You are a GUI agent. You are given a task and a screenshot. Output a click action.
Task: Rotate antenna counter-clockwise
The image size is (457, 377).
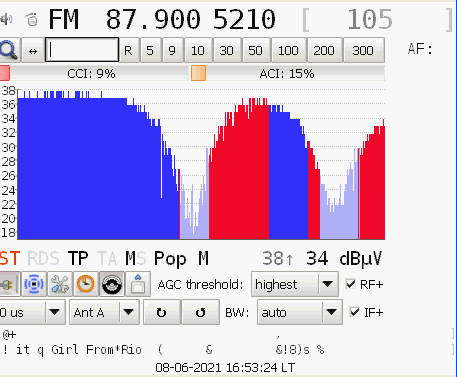200,312
